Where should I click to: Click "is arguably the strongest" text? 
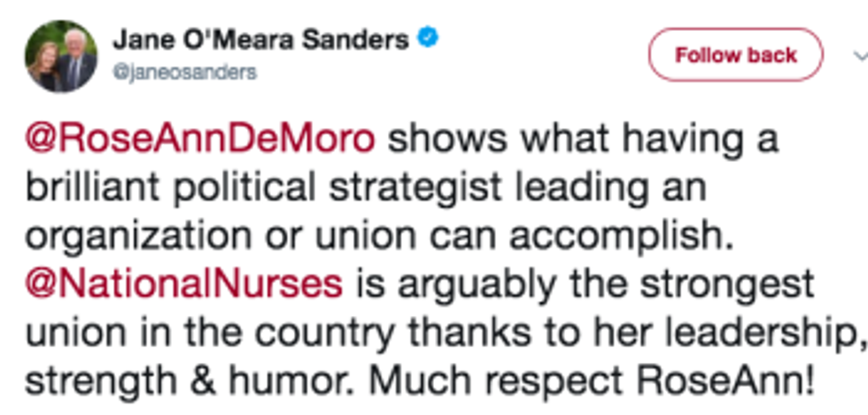point(585,284)
